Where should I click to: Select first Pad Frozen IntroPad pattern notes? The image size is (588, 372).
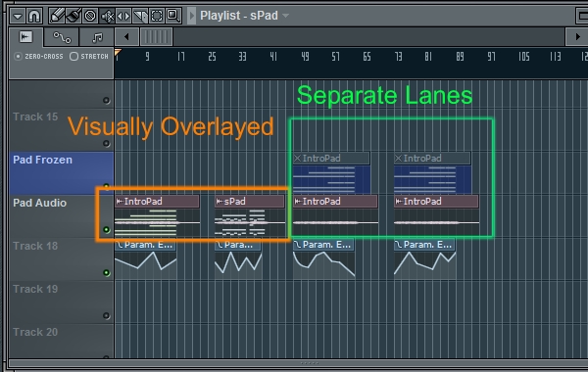[331, 179]
